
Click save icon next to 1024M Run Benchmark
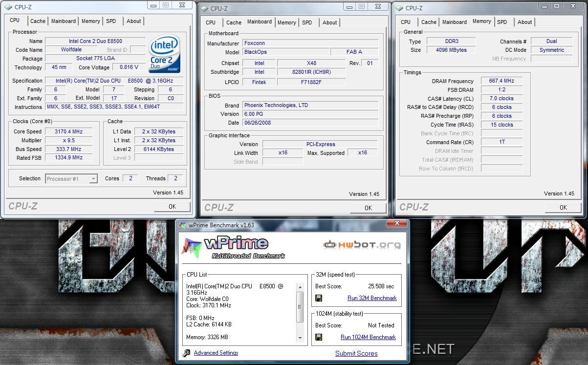[319, 337]
